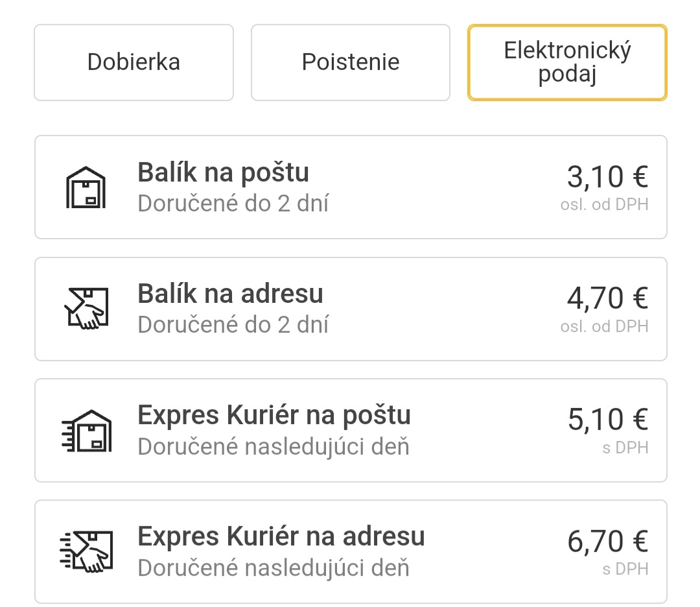This screenshot has width=700, height=607.
Task: Tap the 6,70 € price
Action: [607, 541]
